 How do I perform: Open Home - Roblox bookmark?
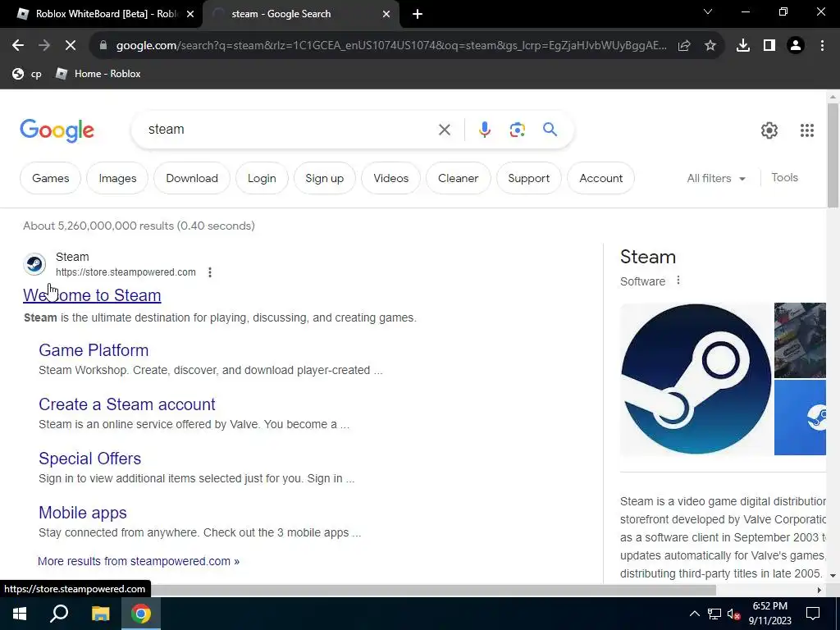coord(98,74)
